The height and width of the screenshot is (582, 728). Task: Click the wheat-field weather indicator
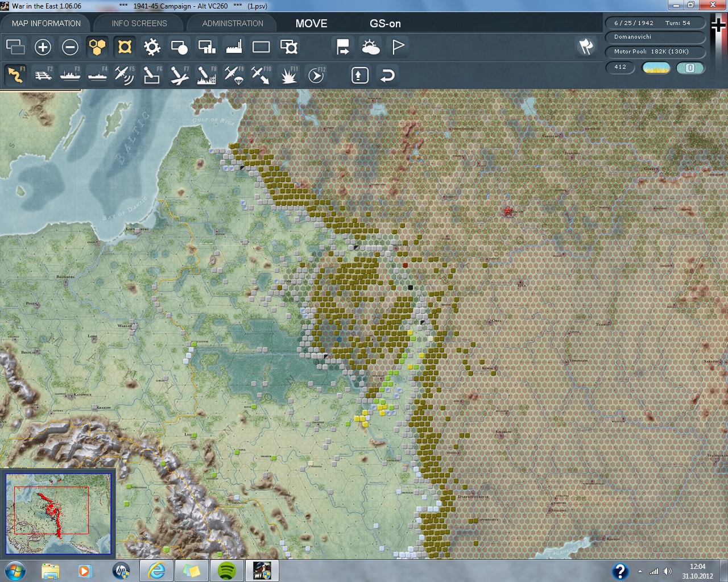pos(656,68)
